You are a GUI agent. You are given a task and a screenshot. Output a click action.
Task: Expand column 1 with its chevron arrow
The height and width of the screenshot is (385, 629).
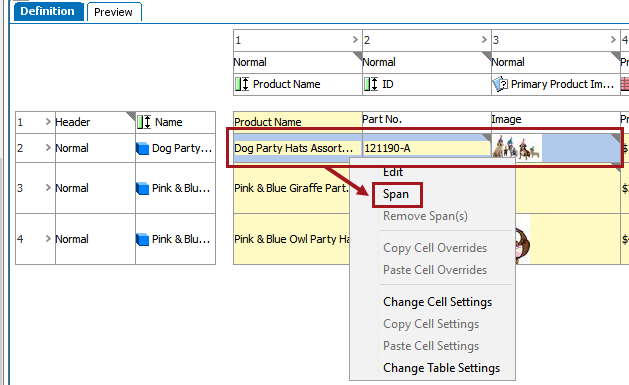[x=355, y=40]
